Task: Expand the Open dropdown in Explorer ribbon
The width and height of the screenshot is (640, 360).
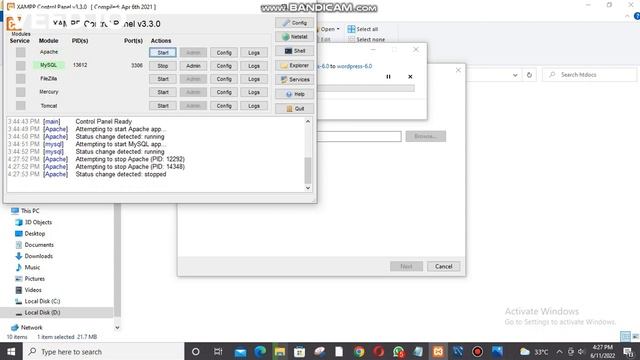Action: (338, 29)
